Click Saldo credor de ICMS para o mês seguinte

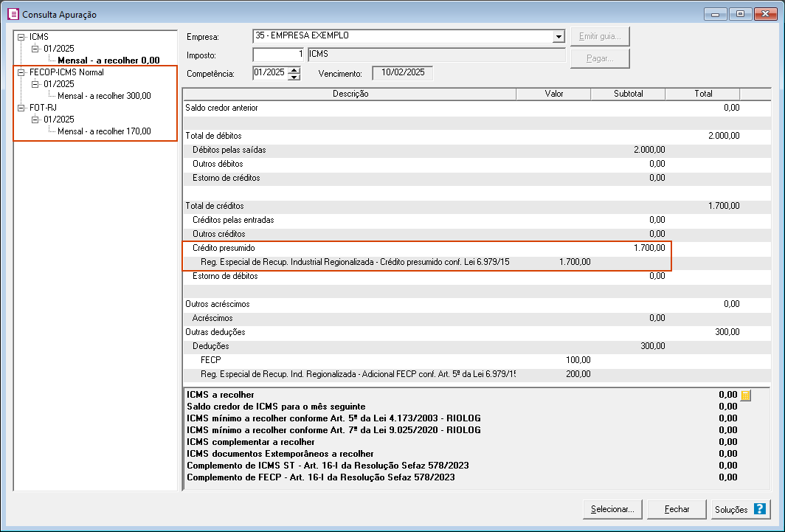tap(462, 407)
